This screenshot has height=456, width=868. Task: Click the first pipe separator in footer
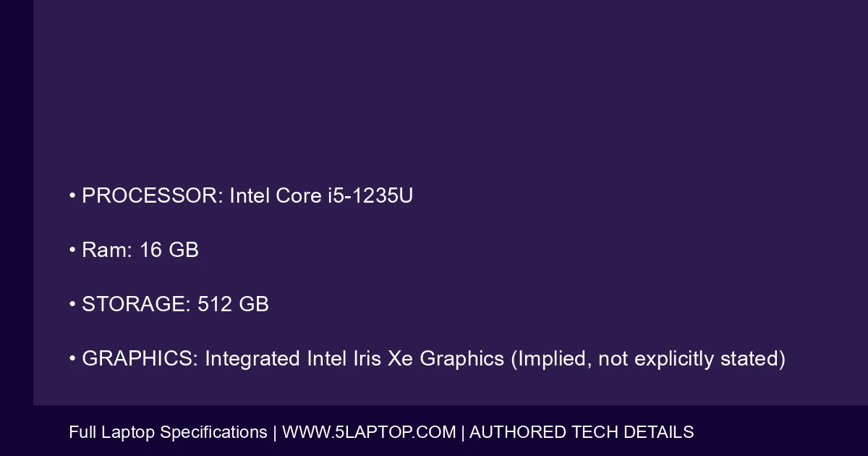pyautogui.click(x=275, y=433)
